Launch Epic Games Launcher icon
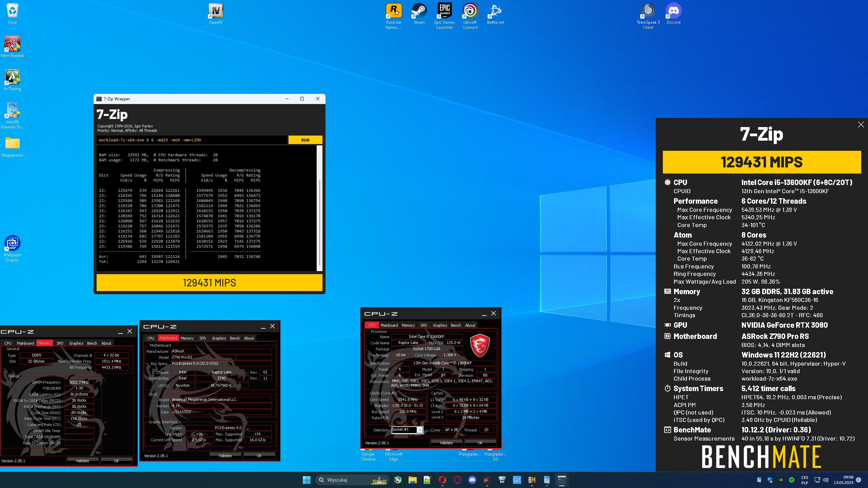 (445, 16)
